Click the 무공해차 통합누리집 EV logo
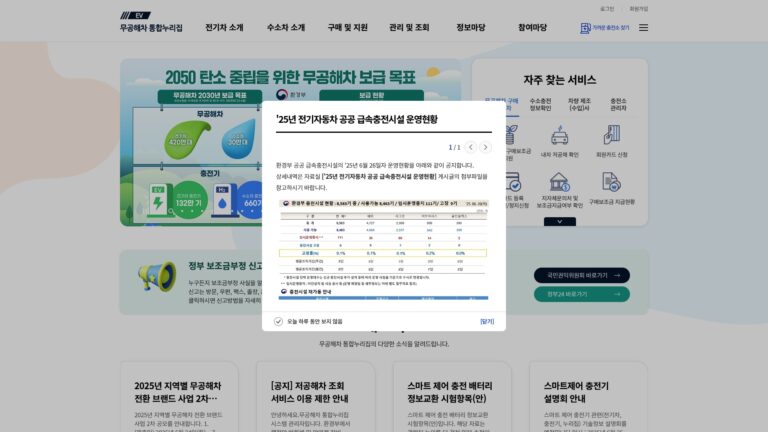The height and width of the screenshot is (432, 768). (151, 22)
